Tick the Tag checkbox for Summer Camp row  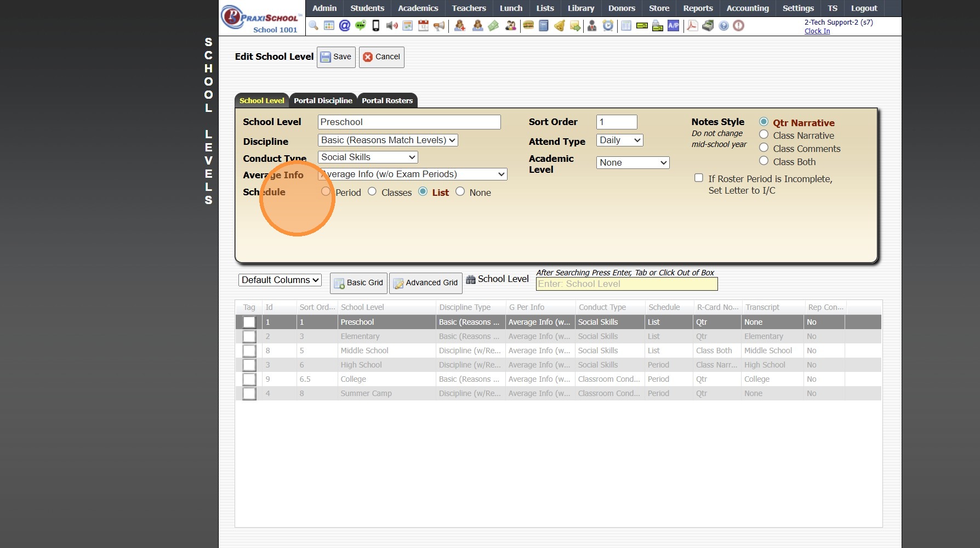point(249,393)
